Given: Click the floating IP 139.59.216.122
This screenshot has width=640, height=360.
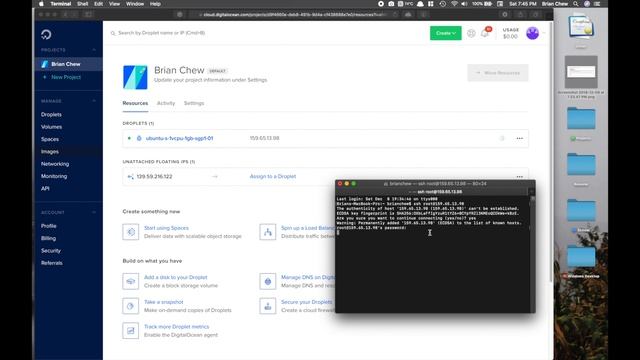Looking at the screenshot, I should (154, 177).
